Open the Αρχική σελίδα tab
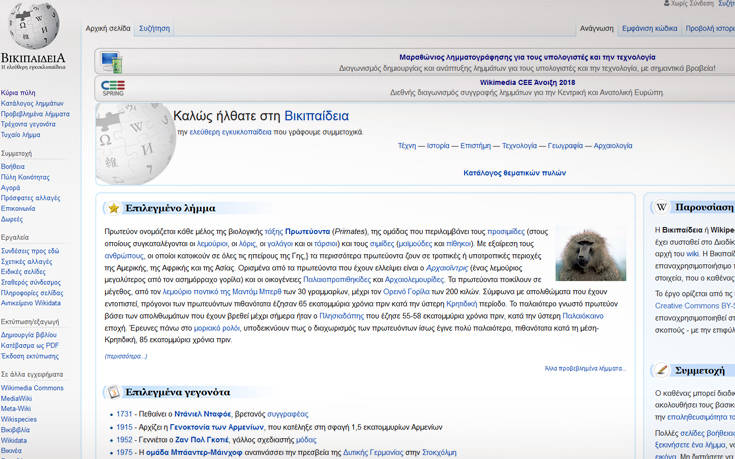 coord(108,28)
